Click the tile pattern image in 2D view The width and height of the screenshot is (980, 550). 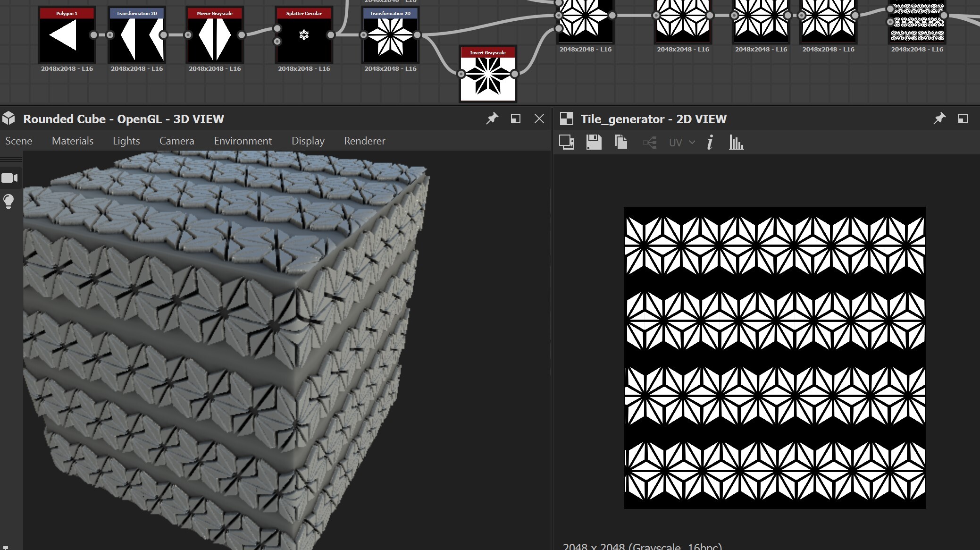point(775,358)
